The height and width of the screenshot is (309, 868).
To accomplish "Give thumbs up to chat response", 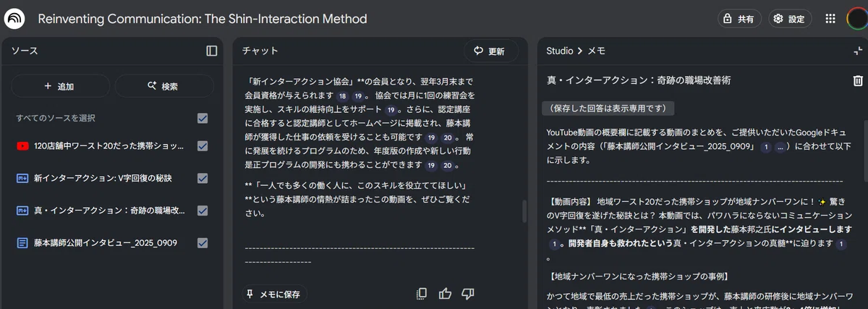I will [x=445, y=294].
